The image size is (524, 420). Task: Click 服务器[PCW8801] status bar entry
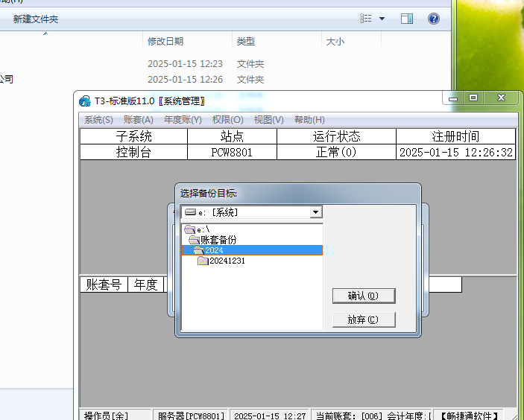(x=191, y=416)
